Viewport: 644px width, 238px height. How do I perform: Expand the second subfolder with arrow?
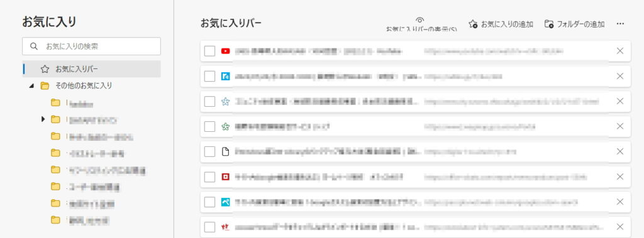click(x=43, y=119)
